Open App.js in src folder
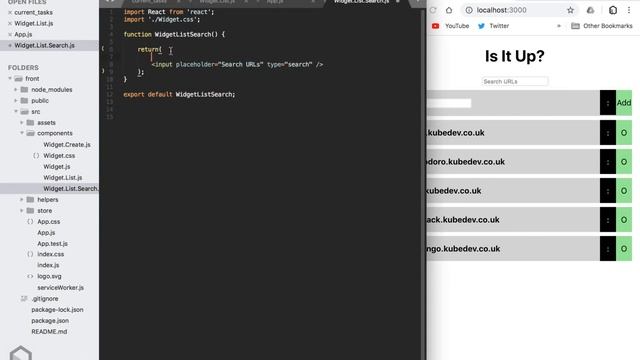Screen dimensions: 640x360 tap(46, 233)
